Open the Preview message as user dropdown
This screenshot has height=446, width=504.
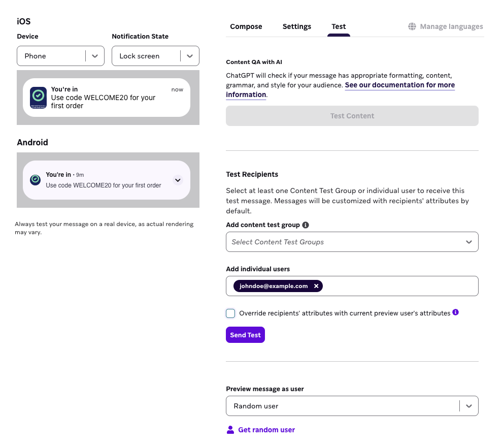[x=352, y=406]
